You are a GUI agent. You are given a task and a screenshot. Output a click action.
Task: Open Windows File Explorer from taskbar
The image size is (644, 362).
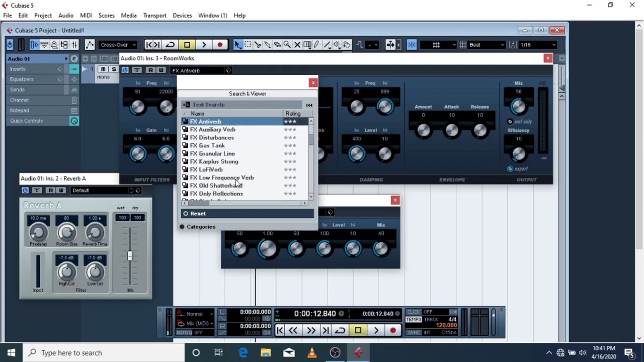coord(266,352)
